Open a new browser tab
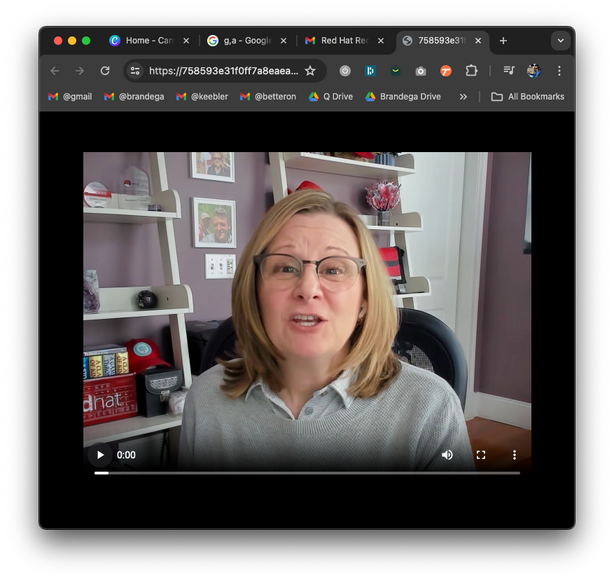 503,41
